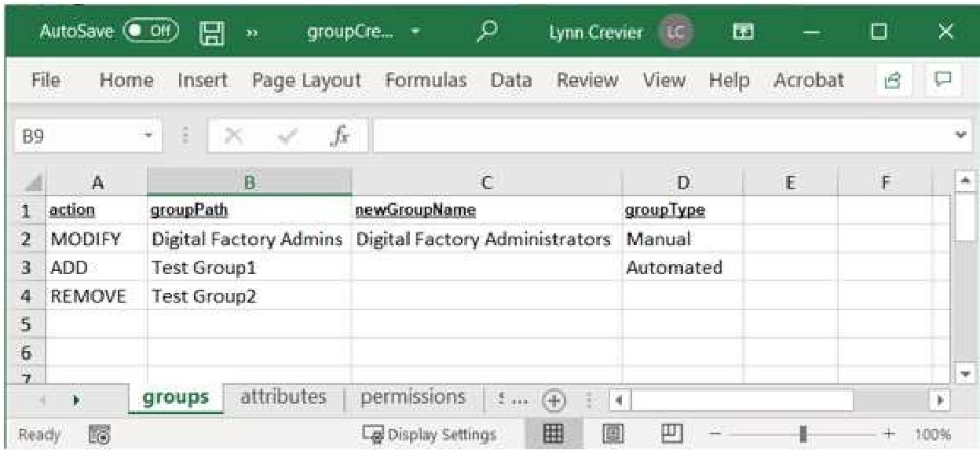
Task: Click the Save icon in title bar
Action: 210,33
